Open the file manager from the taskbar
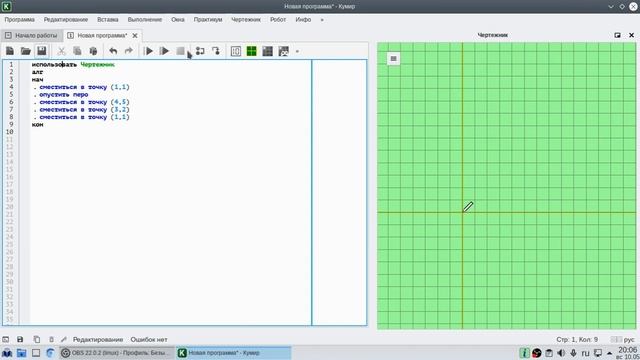 coord(22,353)
